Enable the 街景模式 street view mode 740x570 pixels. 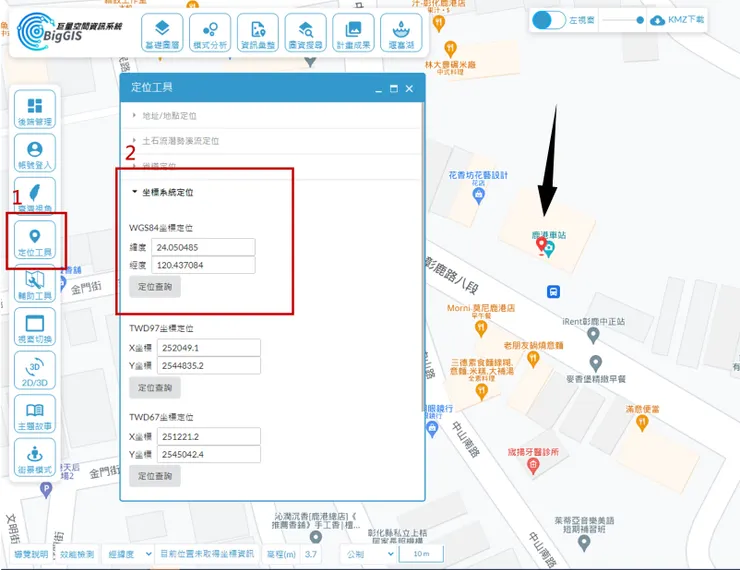[35, 457]
